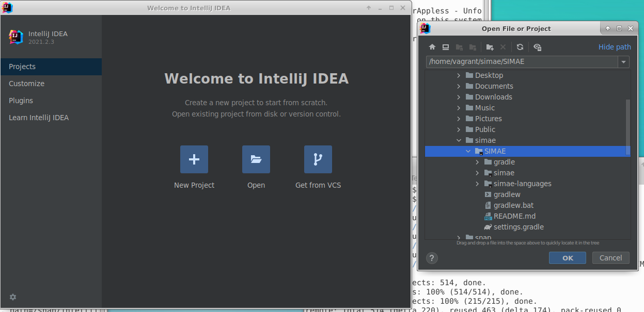Click the Music folder icon in tree

pyautogui.click(x=469, y=108)
